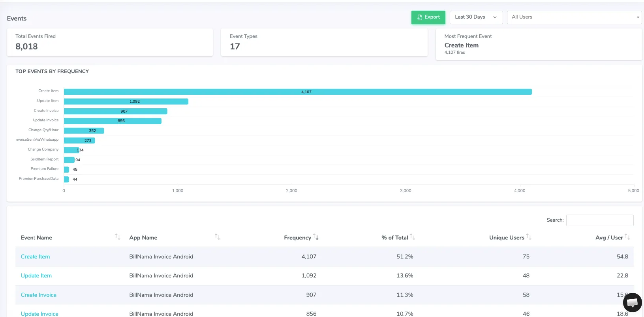Click the 13.6% cell in Update Item row

point(405,275)
